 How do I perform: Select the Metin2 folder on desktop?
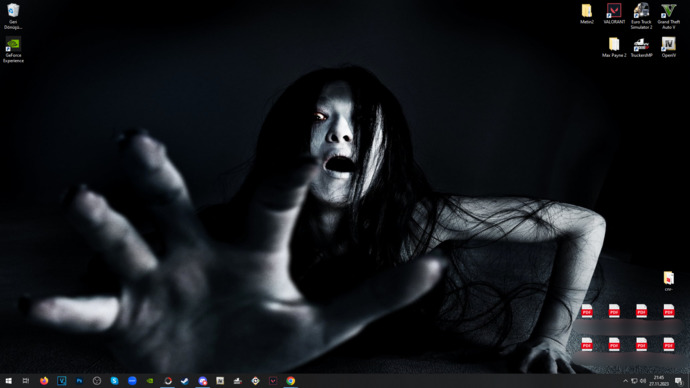coord(587,14)
